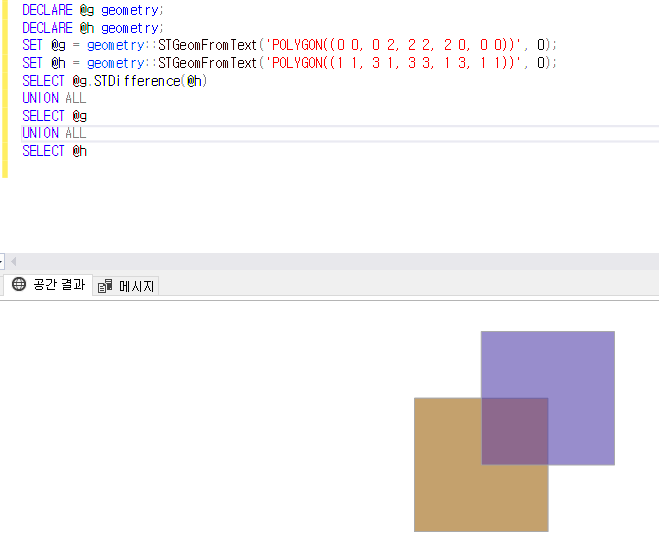Click 'DECLARE @g geometry;' line
659x543 pixels.
click(93, 10)
